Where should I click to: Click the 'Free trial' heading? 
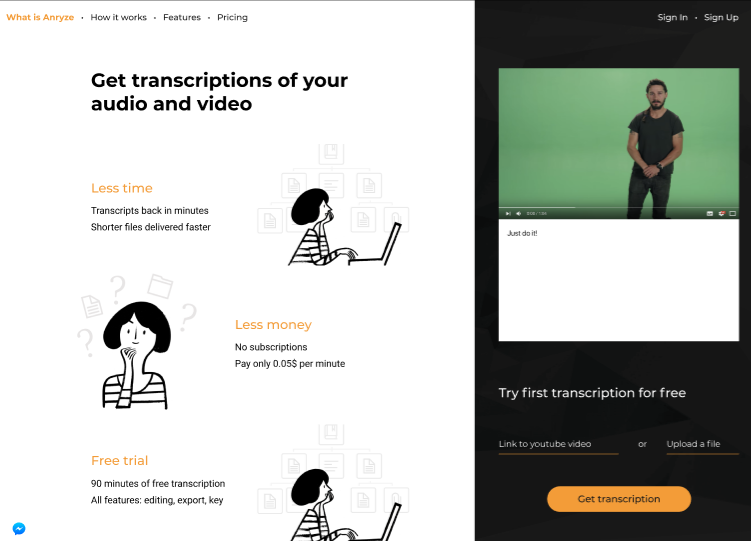[x=119, y=461]
